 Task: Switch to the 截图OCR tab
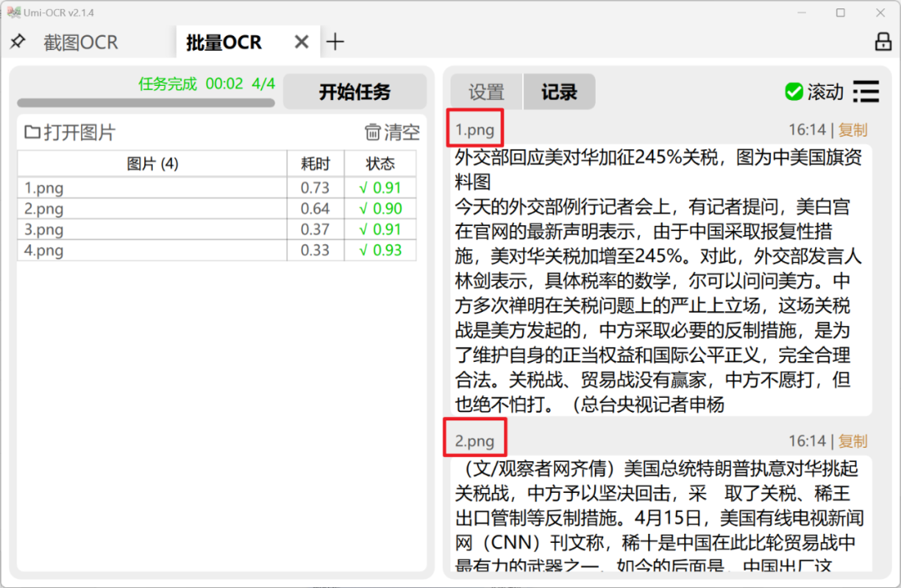click(x=81, y=41)
